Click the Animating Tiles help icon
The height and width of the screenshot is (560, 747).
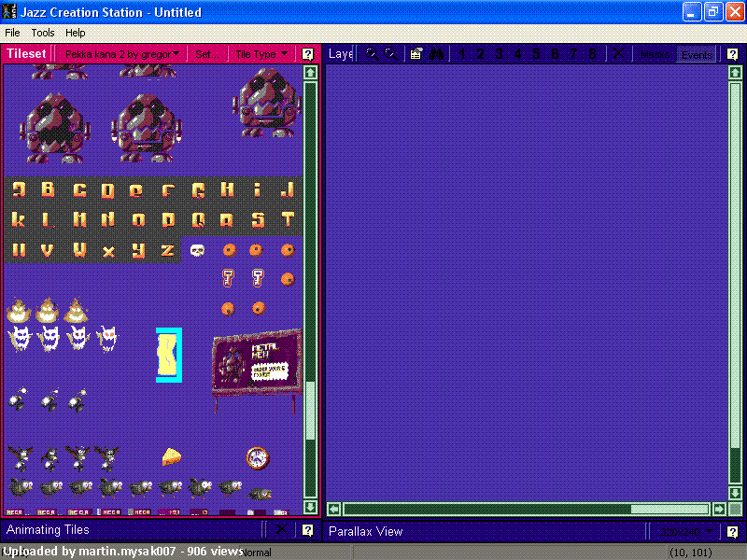308,530
